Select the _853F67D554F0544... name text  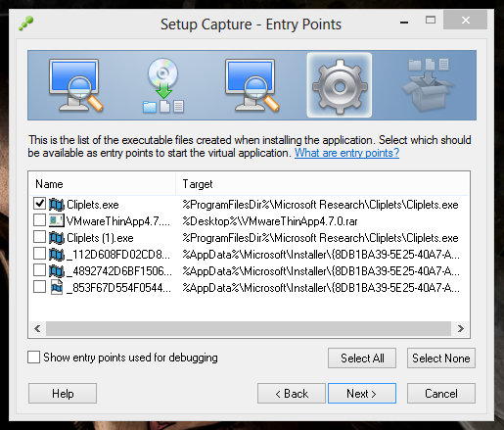point(118,288)
